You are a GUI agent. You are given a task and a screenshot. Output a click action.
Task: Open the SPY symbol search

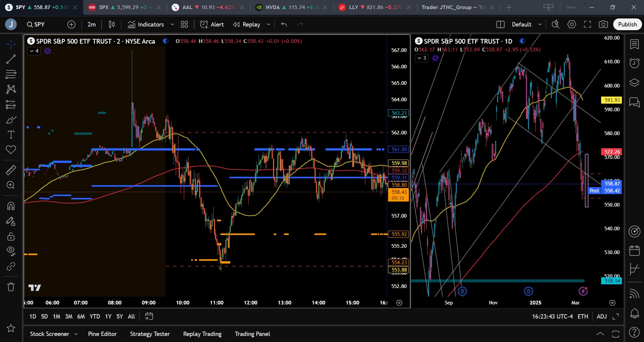coord(36,24)
